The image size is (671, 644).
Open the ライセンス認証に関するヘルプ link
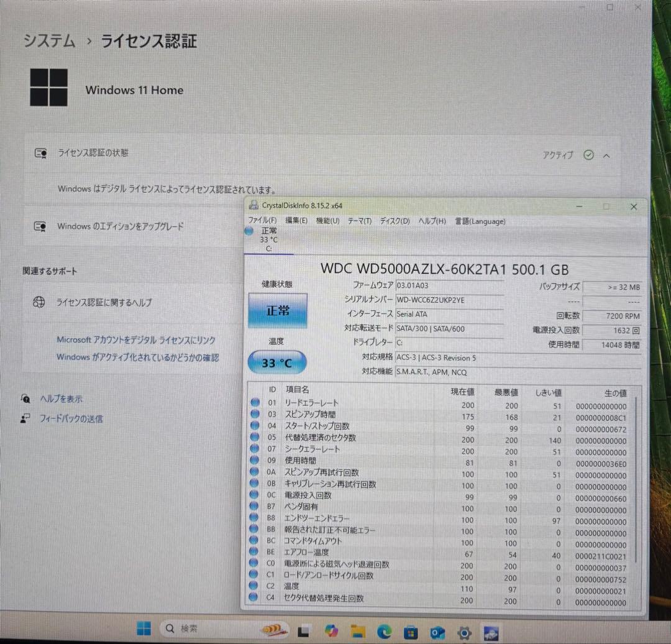(x=103, y=302)
